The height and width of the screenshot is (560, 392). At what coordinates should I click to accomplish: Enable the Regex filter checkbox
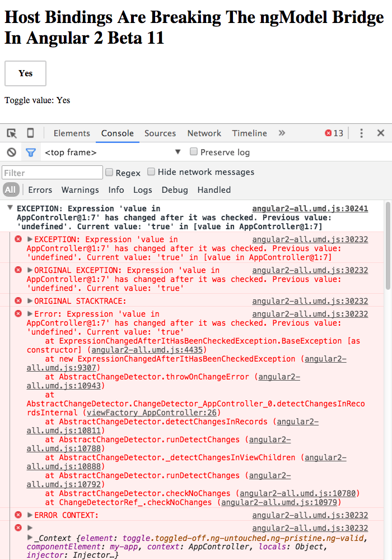(109, 172)
